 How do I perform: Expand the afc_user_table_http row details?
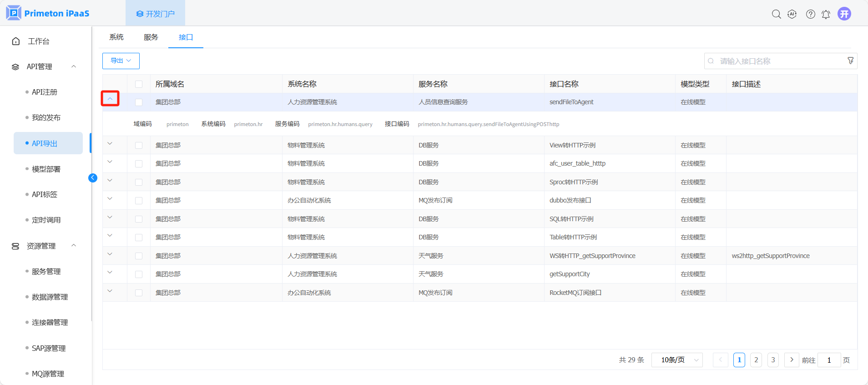pyautogui.click(x=110, y=162)
